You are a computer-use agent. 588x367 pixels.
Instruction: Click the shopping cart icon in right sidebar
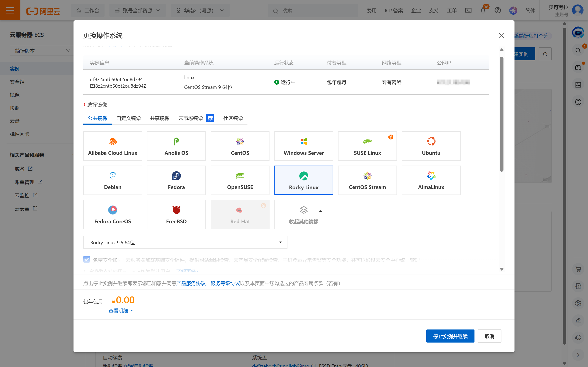coord(578,269)
